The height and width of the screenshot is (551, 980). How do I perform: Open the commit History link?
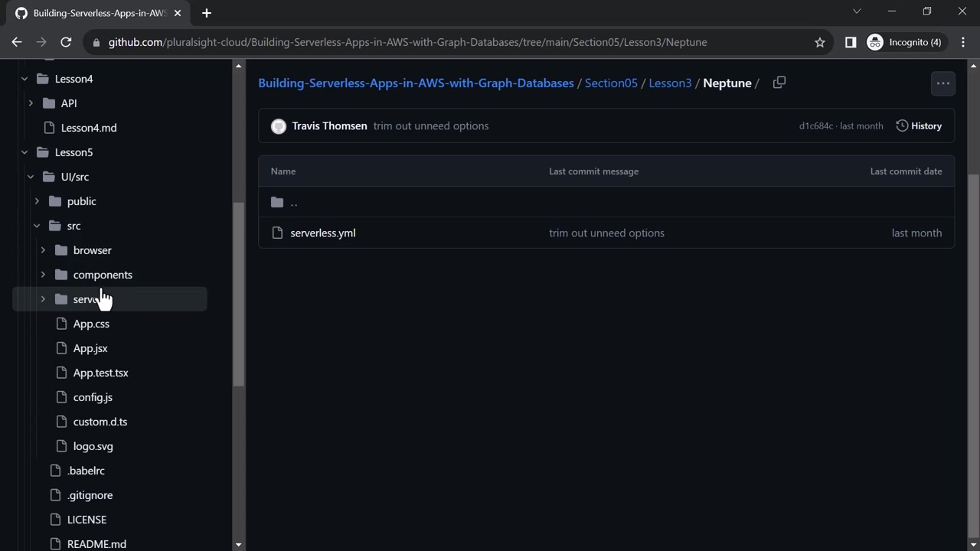pos(919,126)
